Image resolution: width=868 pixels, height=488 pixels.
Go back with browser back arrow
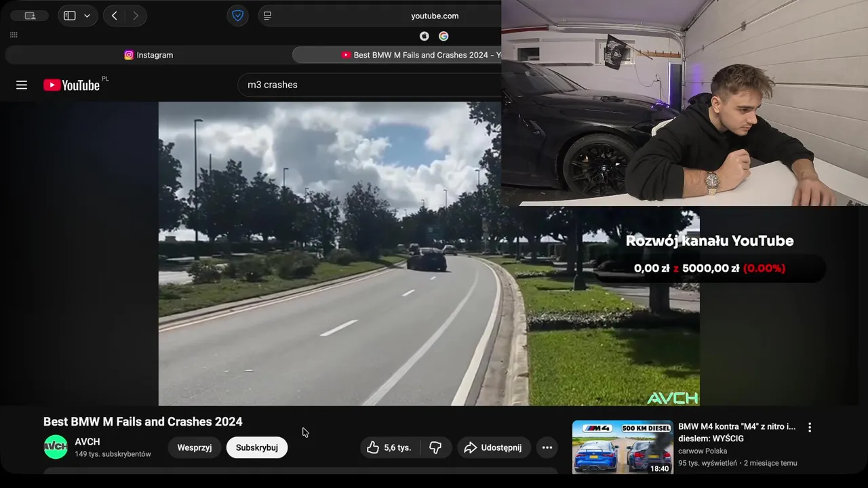coord(114,16)
